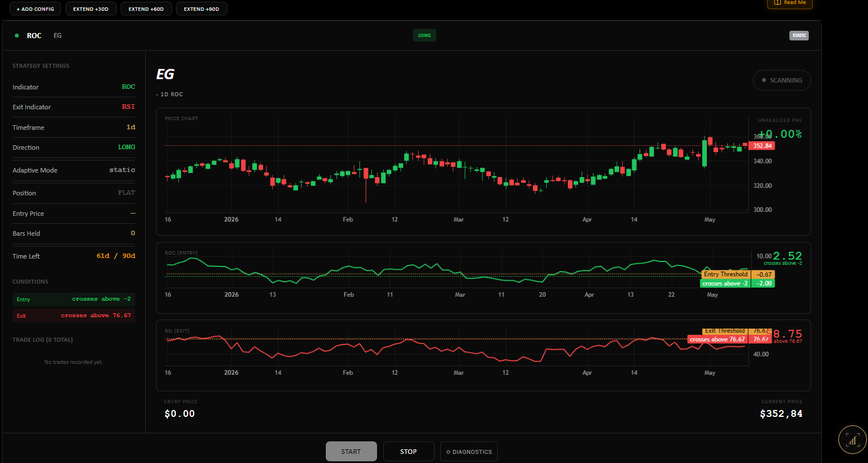Click the - 1D ROC subtitle
868x463 pixels.
tap(170, 95)
